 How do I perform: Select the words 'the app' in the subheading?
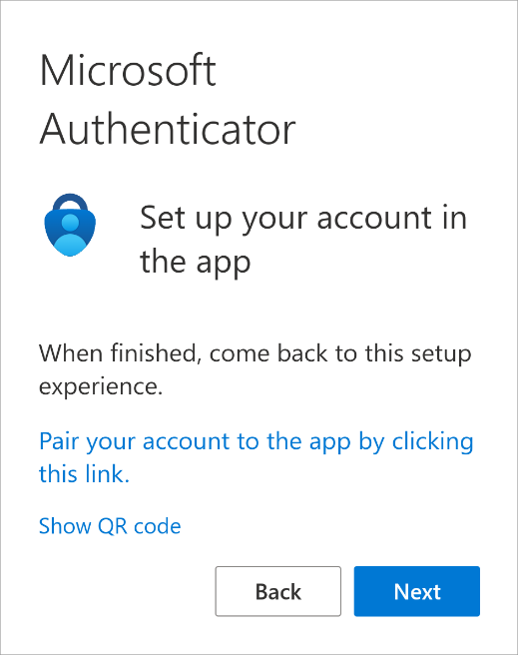(x=195, y=262)
